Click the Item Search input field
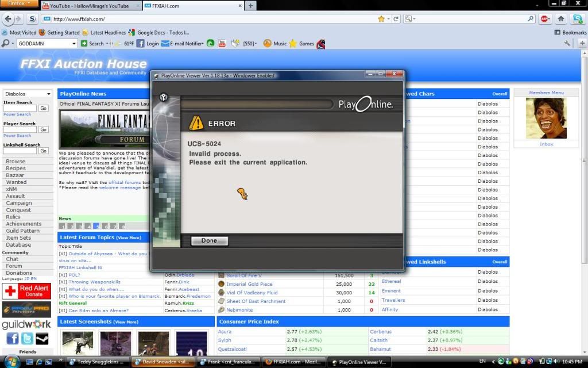Image resolution: width=588 pixels, height=368 pixels. [20, 108]
